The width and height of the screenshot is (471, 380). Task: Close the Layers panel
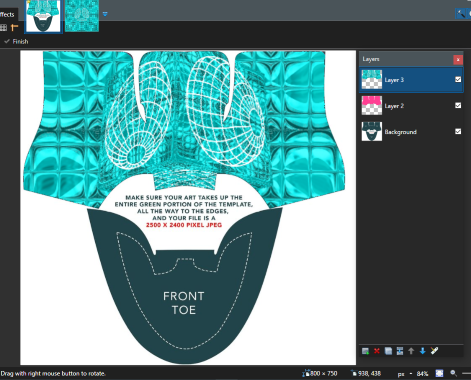point(458,59)
